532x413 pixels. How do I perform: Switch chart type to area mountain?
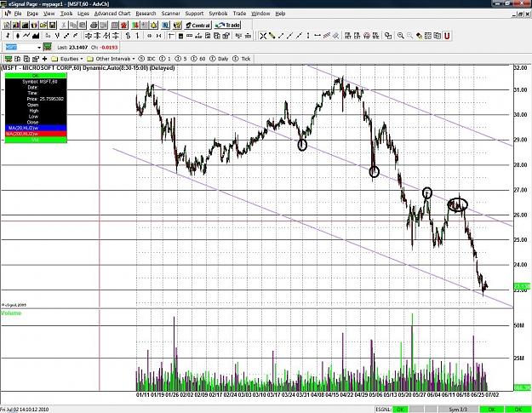(x=36, y=36)
